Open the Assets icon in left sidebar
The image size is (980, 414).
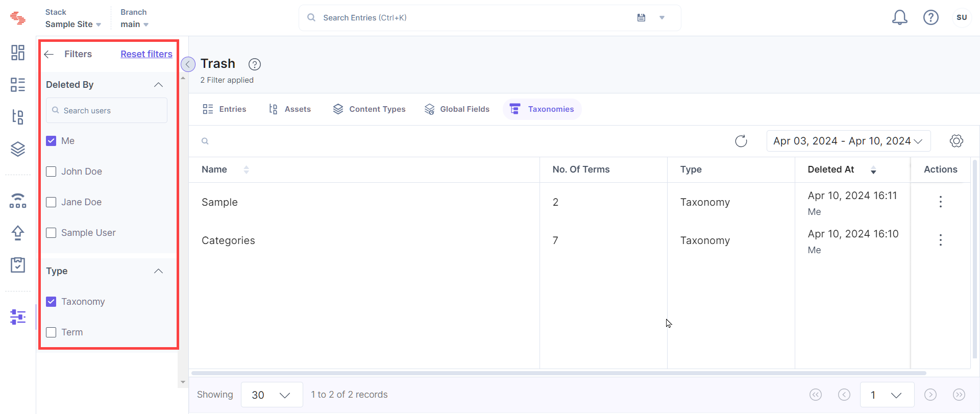click(x=18, y=117)
